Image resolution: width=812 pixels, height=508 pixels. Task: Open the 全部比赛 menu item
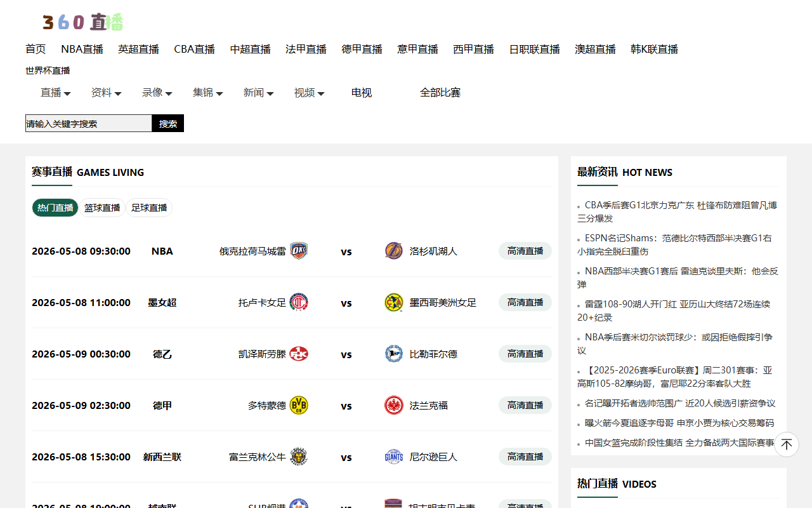pyautogui.click(x=440, y=93)
